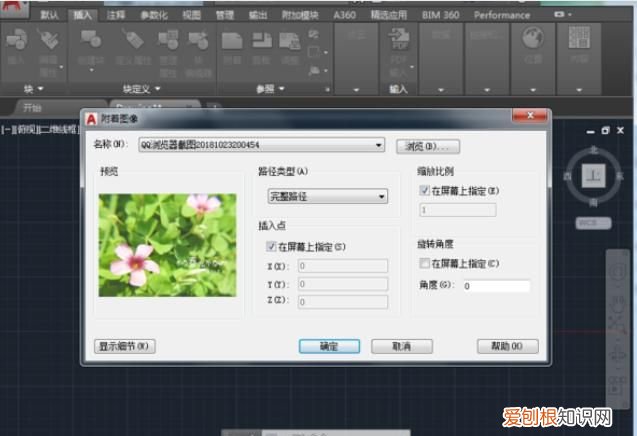Confirm with the 确定 button
Viewport: 637px width, 436px height.
[x=329, y=346]
